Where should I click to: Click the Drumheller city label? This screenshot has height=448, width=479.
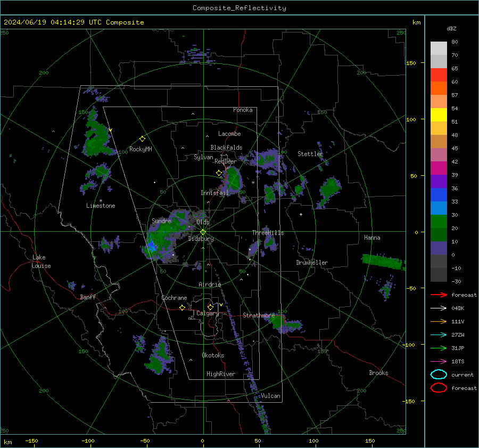pos(312,263)
